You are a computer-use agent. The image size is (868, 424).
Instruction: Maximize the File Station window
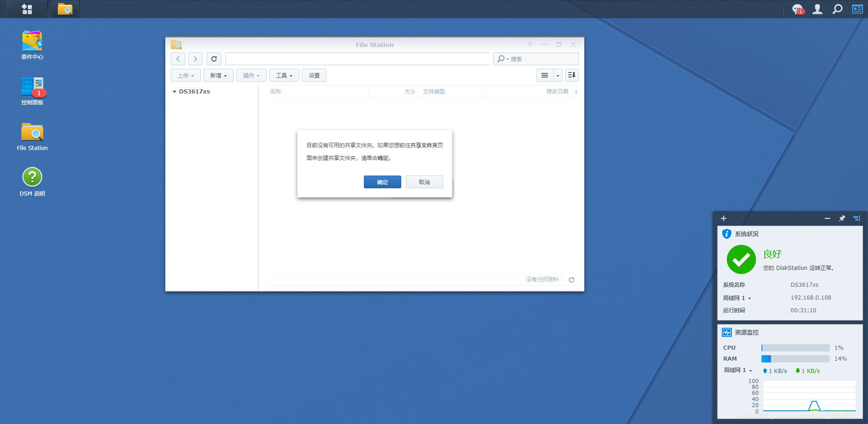(559, 45)
